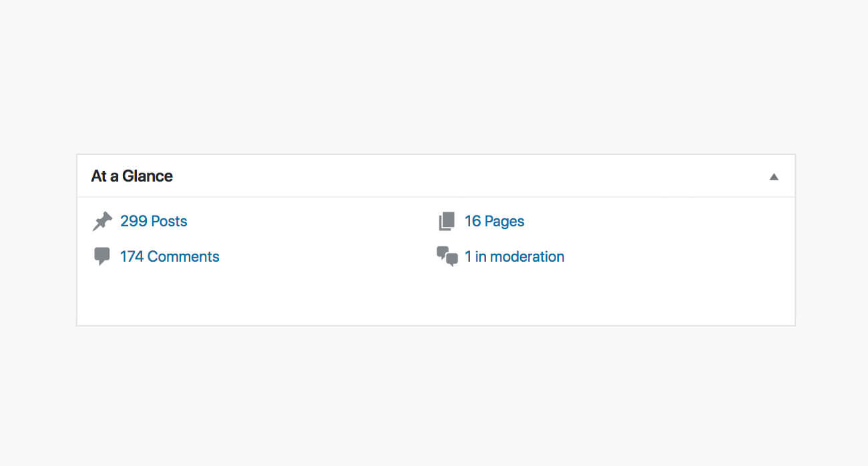Click the word Comments in the Comments link
Screen dimensions: 868x466
pos(184,257)
